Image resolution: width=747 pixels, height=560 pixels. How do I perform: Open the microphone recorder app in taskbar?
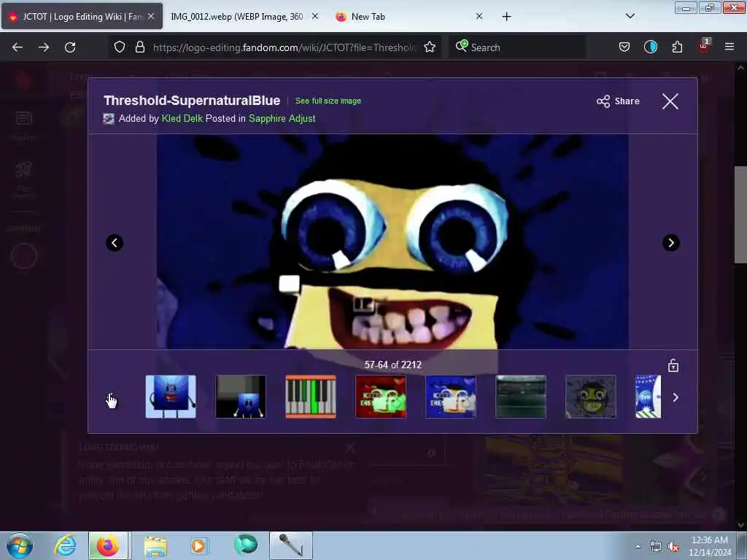[290, 545]
